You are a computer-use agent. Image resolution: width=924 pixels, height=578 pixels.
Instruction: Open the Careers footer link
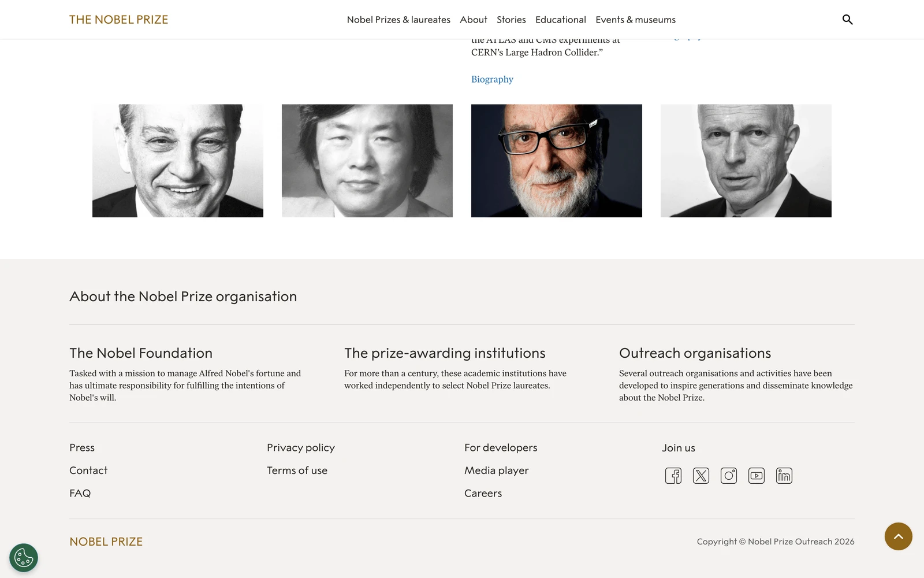tap(483, 493)
